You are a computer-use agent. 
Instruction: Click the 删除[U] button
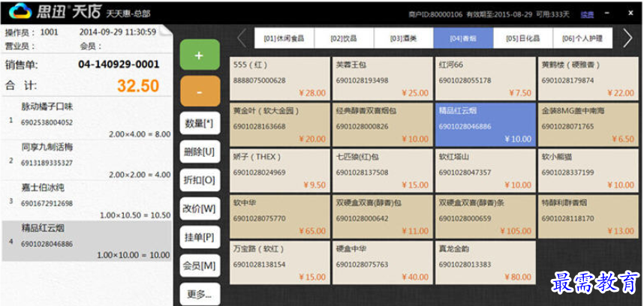coord(200,151)
